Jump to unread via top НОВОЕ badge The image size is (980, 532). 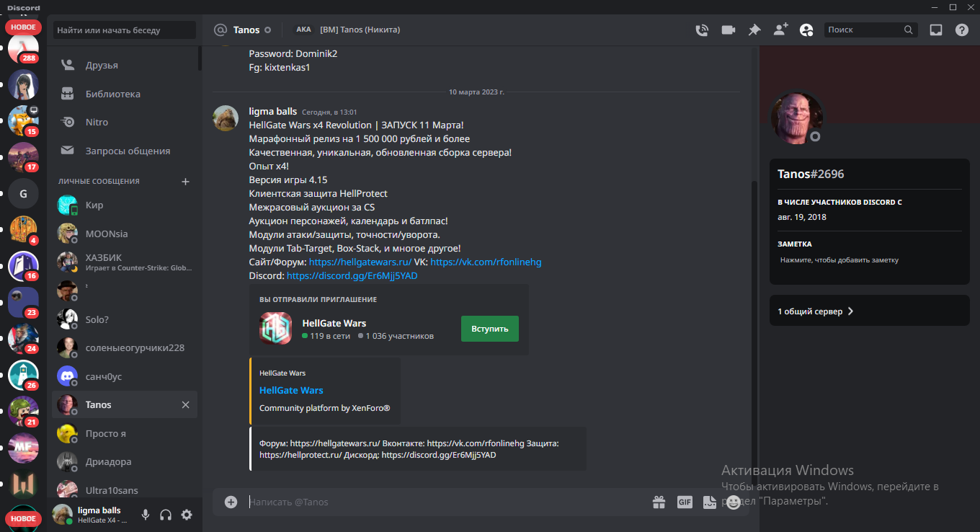23,27
